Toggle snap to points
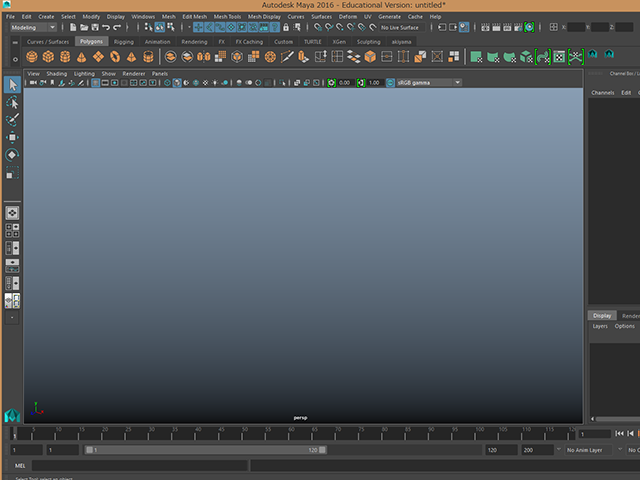Image resolution: width=640 pixels, height=480 pixels. [340, 27]
